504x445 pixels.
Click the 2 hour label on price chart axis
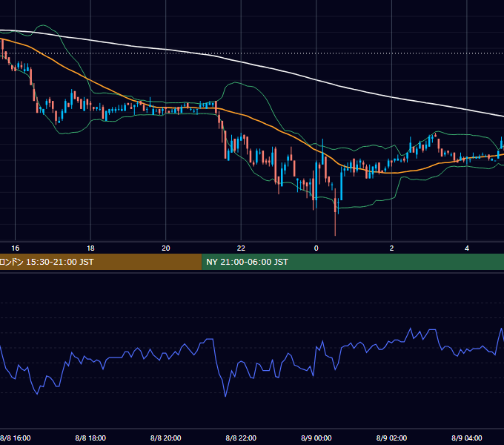pos(391,248)
